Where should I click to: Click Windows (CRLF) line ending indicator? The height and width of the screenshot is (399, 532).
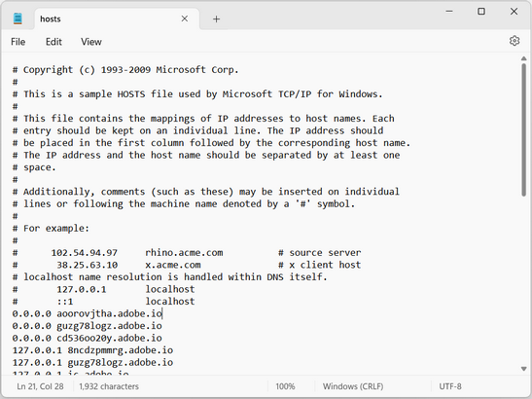coord(353,386)
